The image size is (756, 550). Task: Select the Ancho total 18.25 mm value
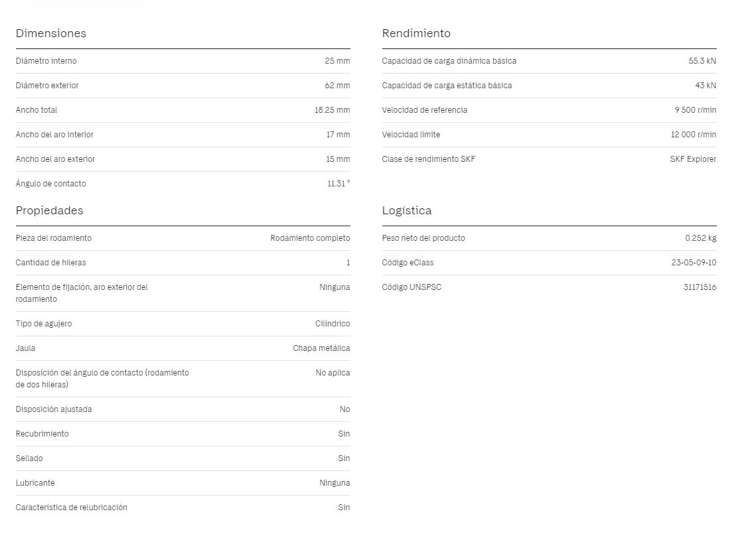[332, 110]
